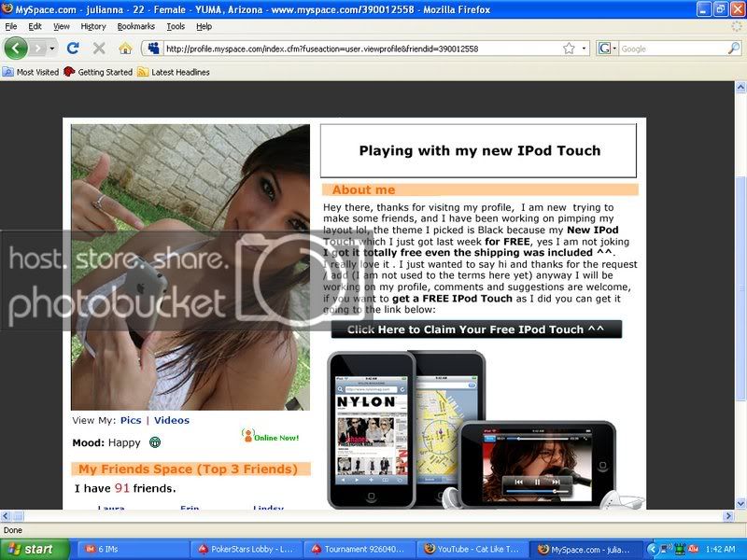Switch to the YouTube Firefox taskbar window
This screenshot has width=747, height=560.
click(x=472, y=549)
